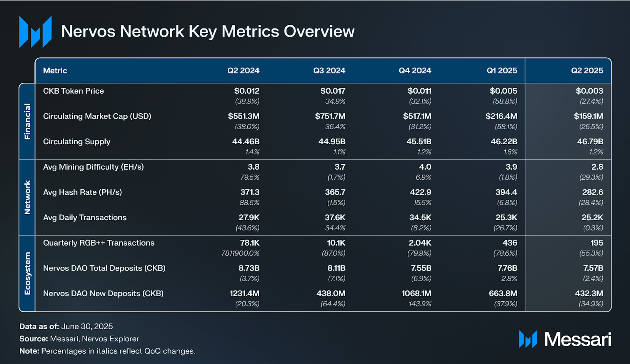Select the 'Circulating Supply' row label

click(76, 142)
